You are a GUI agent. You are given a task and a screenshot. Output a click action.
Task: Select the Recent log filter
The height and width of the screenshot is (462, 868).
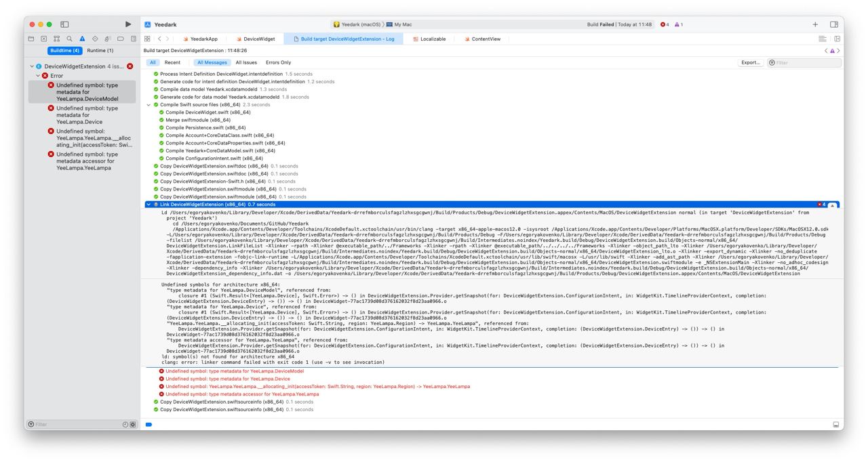point(172,62)
